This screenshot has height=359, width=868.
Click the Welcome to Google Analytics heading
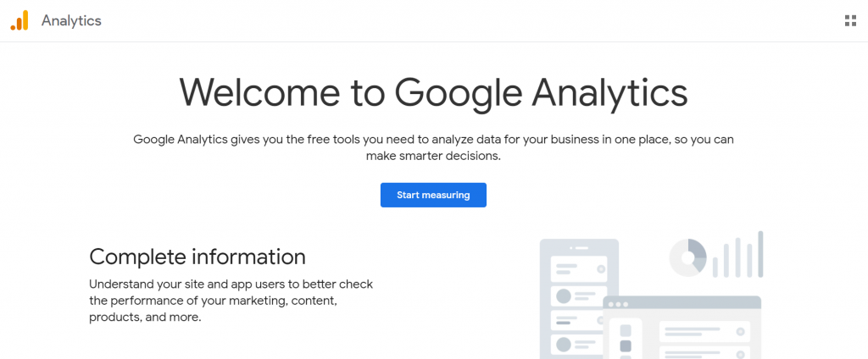433,93
